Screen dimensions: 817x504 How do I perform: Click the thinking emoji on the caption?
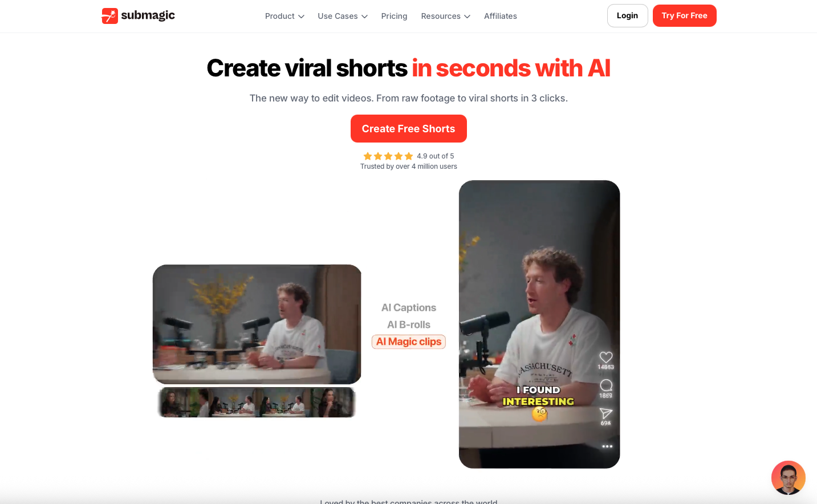pyautogui.click(x=539, y=414)
